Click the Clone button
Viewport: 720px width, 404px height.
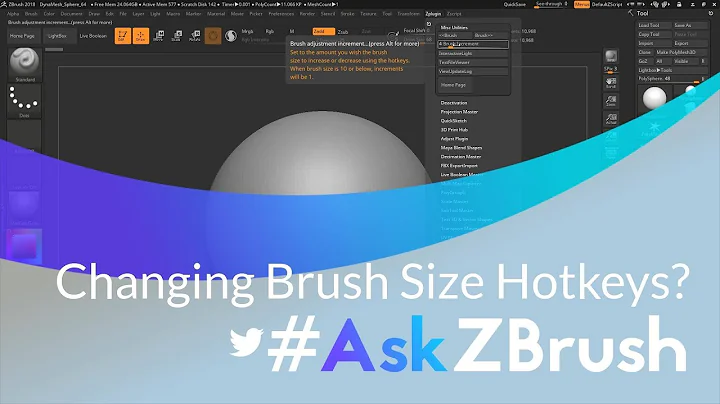pos(645,52)
